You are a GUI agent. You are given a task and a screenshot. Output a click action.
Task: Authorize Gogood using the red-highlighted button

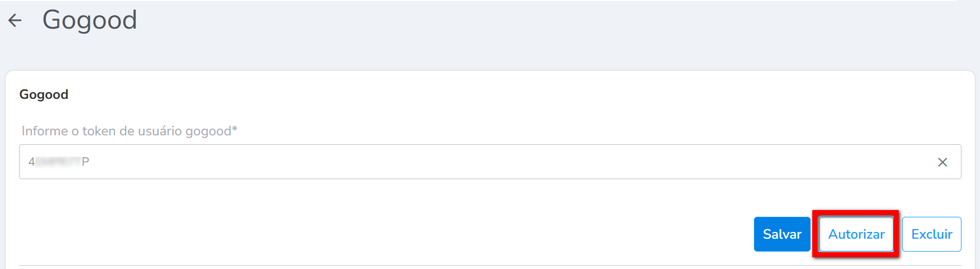tap(856, 234)
